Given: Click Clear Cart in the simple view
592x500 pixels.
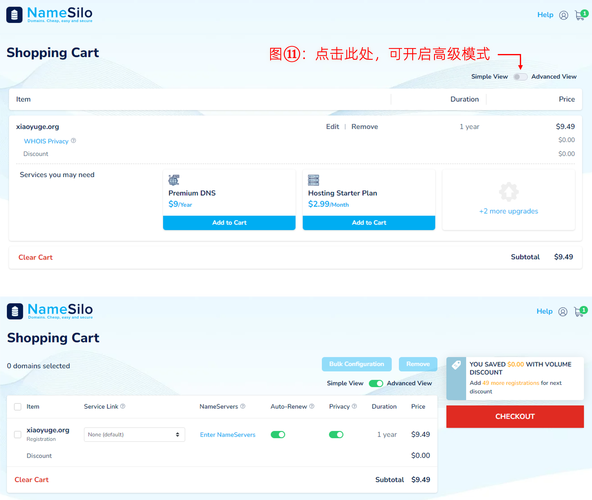Looking at the screenshot, I should [x=35, y=257].
